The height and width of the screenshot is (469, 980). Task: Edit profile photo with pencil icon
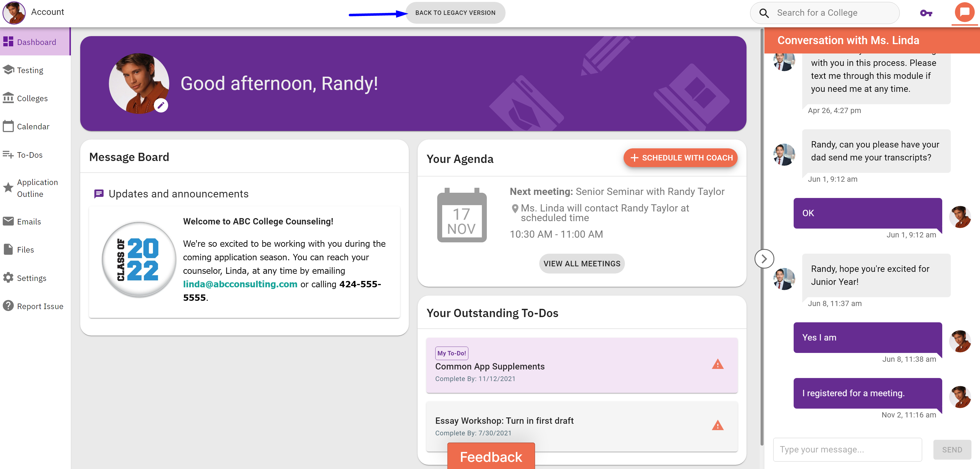[x=161, y=105]
